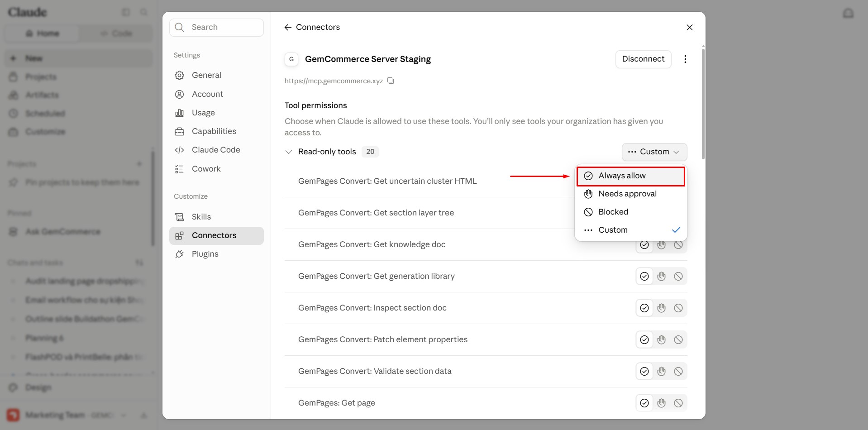The width and height of the screenshot is (868, 430).
Task: Click the Connectors back link heading
Action: (x=318, y=28)
